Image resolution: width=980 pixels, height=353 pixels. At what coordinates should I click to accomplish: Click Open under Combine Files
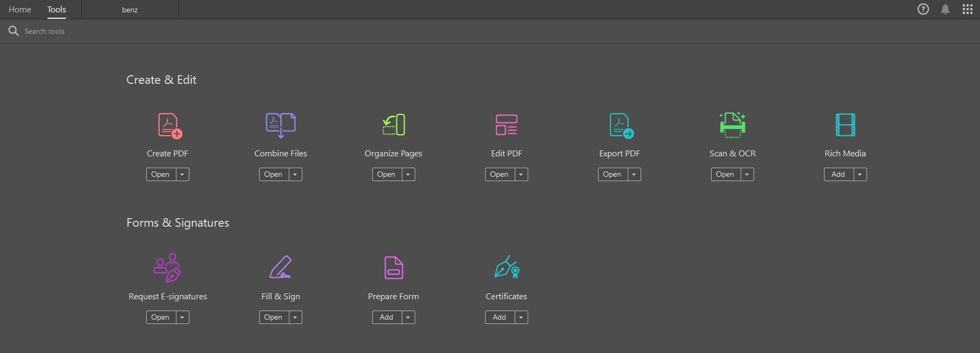pyautogui.click(x=274, y=174)
